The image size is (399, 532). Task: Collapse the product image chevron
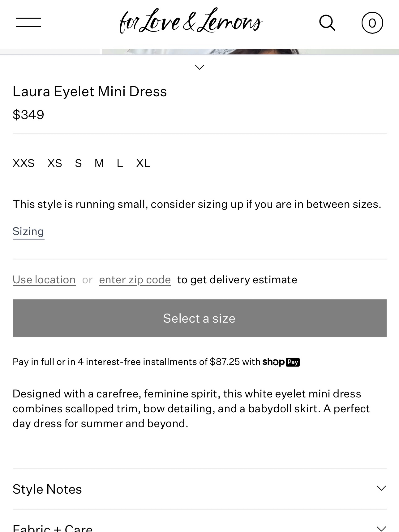click(199, 67)
